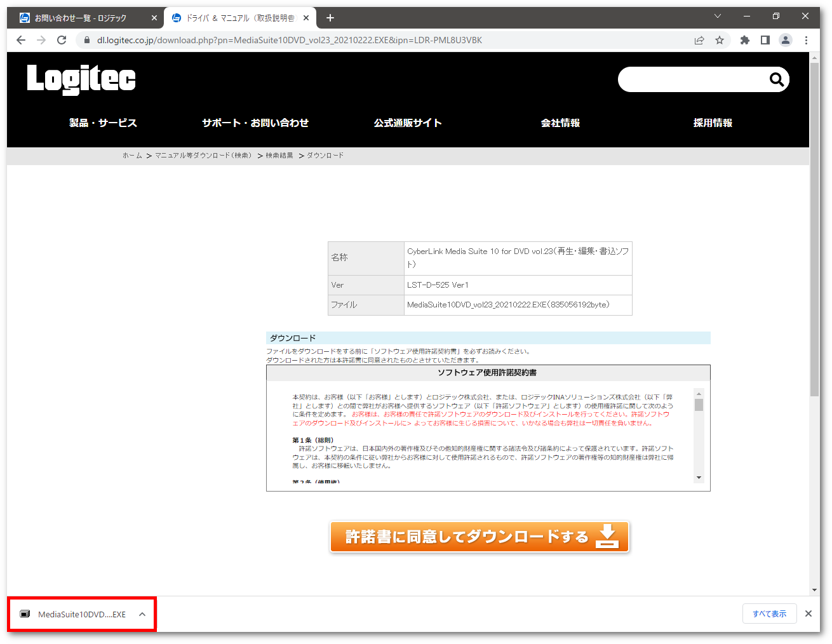The height and width of the screenshot is (644, 832).
Task: Click the 検索結果 breadcrumb link
Action: 279,156
